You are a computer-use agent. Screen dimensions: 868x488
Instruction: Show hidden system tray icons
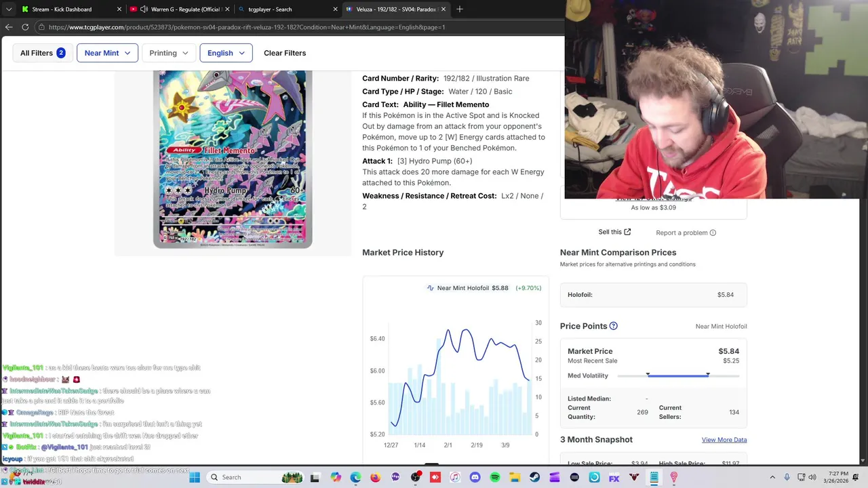click(772, 477)
